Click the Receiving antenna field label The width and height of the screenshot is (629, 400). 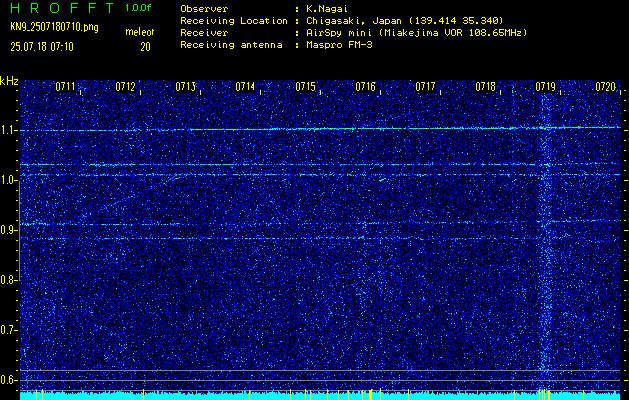click(231, 45)
